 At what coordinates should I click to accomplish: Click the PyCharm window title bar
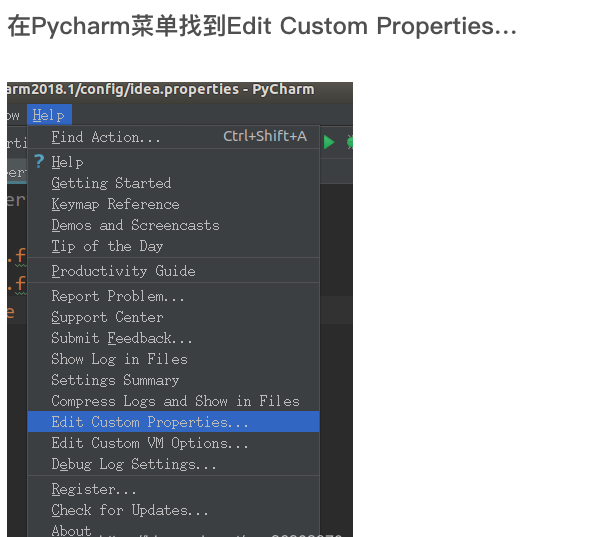pos(180,90)
